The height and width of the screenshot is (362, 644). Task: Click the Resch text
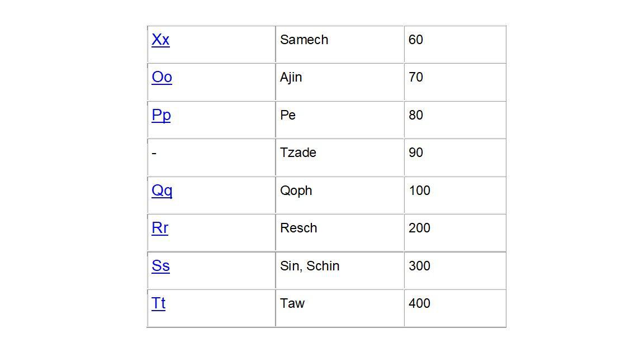point(299,228)
